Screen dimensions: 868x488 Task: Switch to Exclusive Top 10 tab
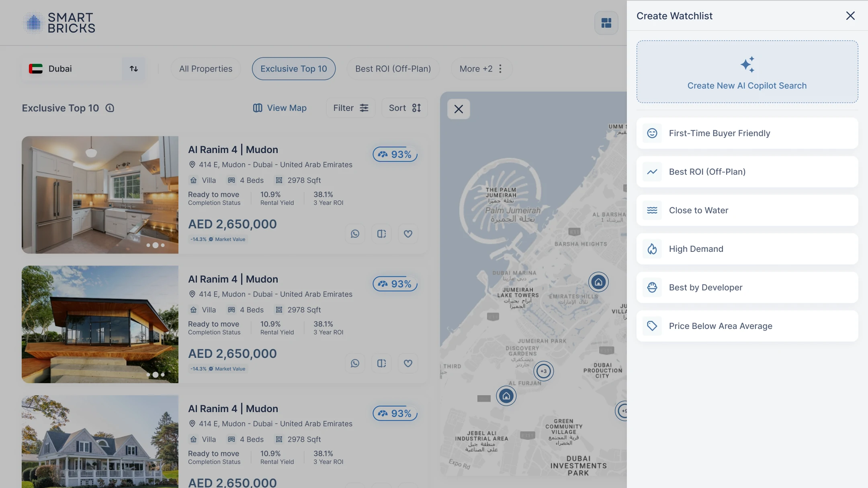click(294, 69)
